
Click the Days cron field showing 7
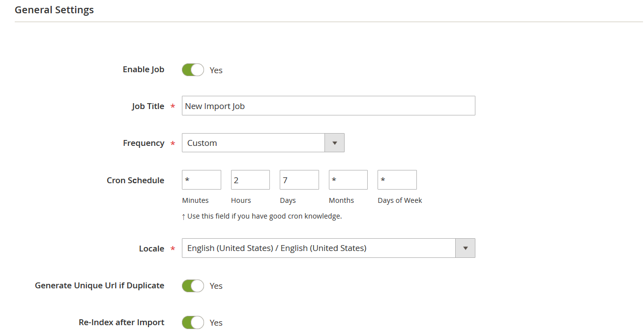tap(299, 179)
